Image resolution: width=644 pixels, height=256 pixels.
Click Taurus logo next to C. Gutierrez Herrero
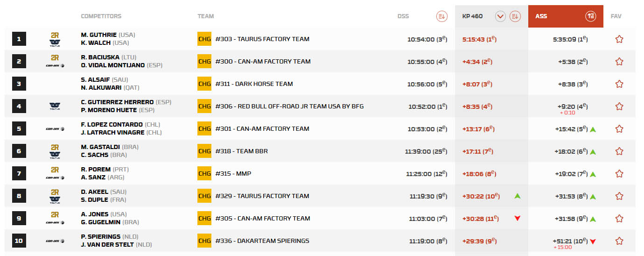[55, 107]
